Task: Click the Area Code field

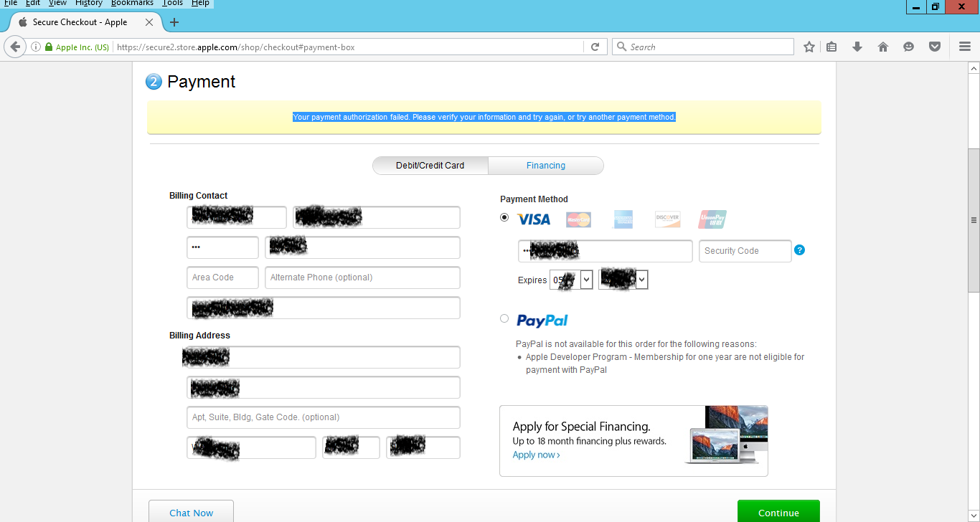Action: 222,277
